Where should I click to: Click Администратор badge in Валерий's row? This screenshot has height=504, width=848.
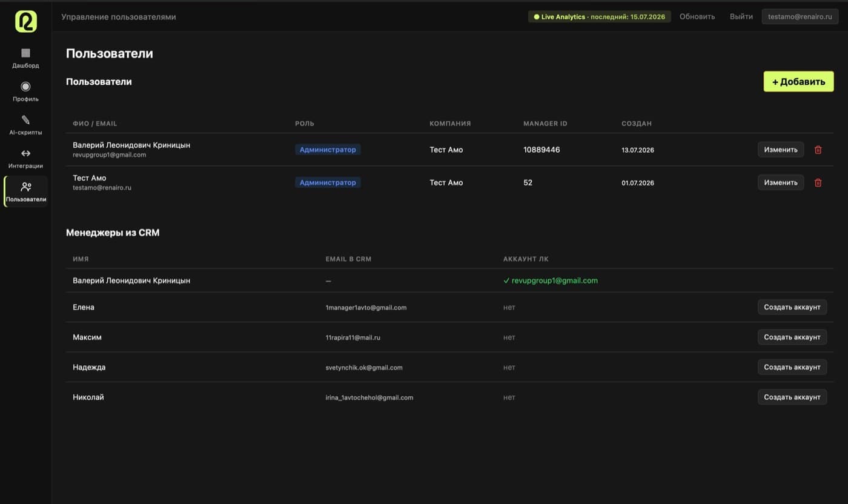point(328,150)
